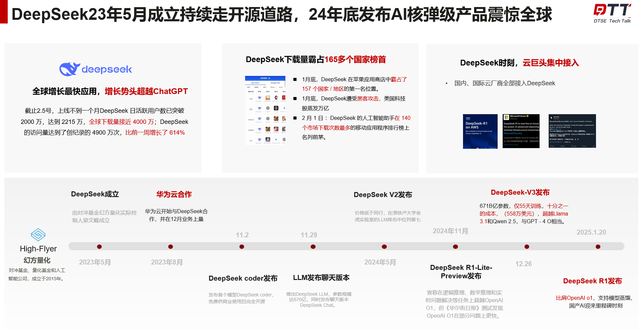Click the heading 'DeepSeek时刻，云巨头集中接入'
Image resolution: width=644 pixels, height=330 pixels.
[x=519, y=63]
